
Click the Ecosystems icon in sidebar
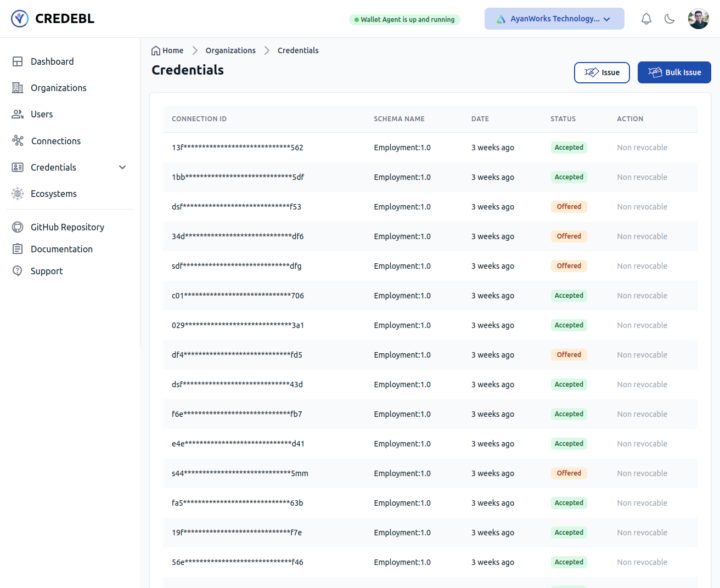tap(18, 194)
